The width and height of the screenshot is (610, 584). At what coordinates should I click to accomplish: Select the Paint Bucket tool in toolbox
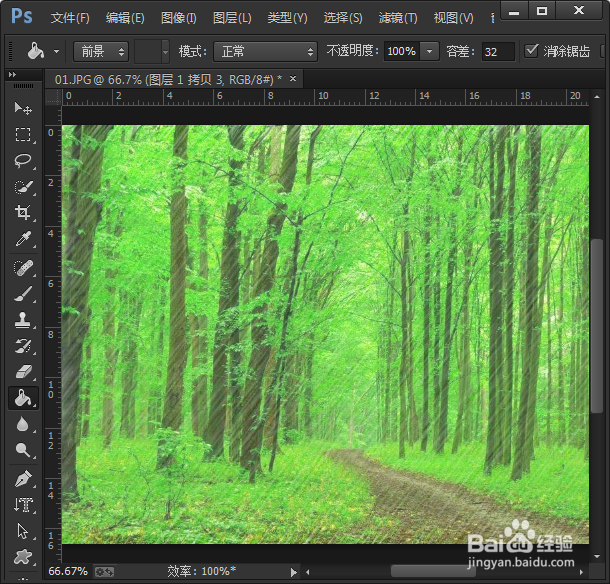coord(23,398)
